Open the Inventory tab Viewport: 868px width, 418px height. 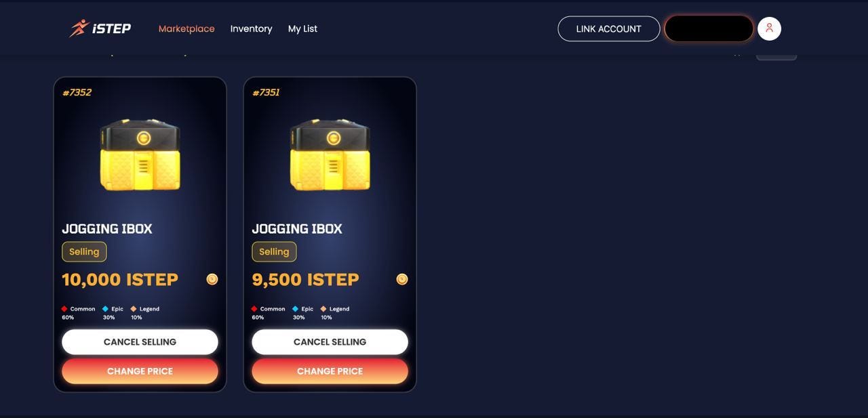[x=251, y=28]
